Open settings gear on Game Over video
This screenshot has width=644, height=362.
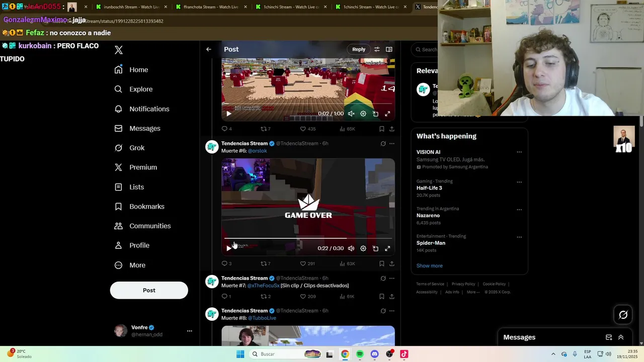click(x=363, y=248)
